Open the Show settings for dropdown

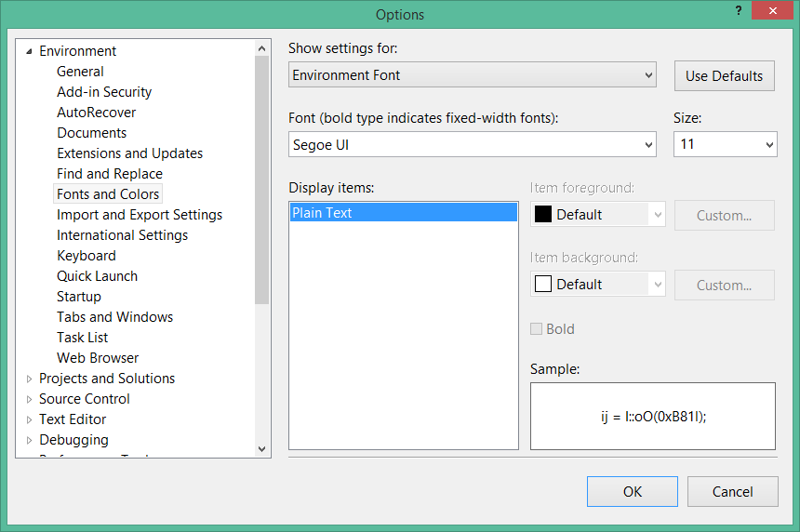[473, 75]
